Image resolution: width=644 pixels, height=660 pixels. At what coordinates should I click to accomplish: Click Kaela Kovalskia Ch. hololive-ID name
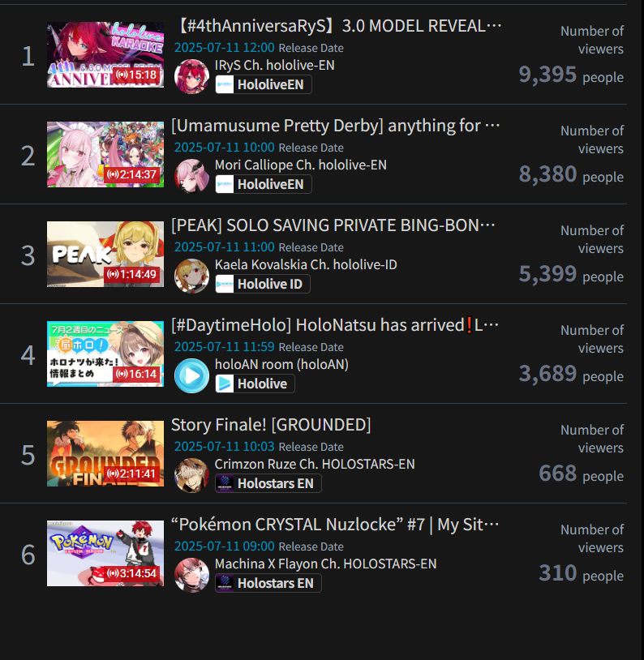[306, 265]
